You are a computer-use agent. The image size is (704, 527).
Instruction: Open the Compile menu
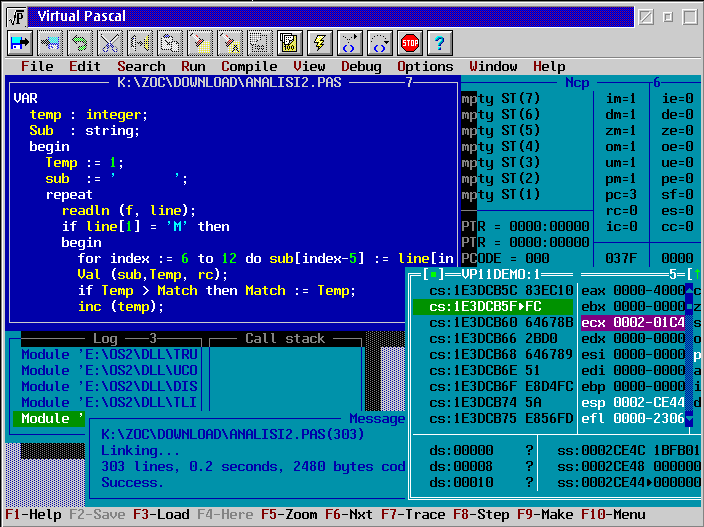(249, 67)
